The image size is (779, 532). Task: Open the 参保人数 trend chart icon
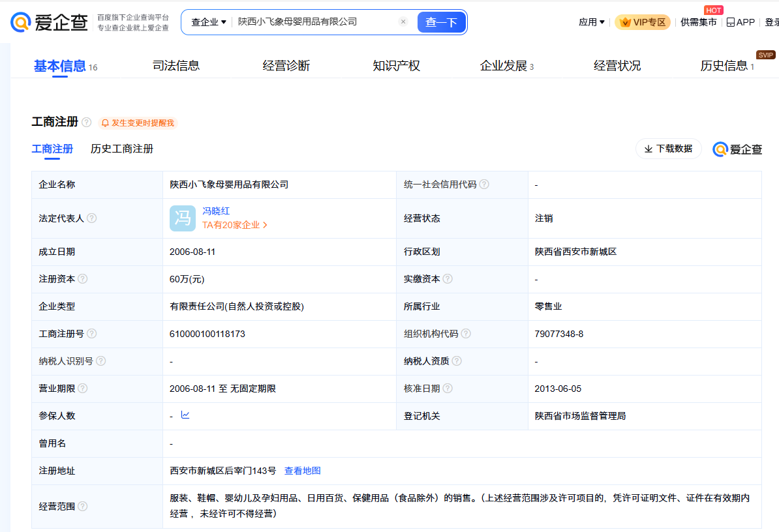[x=185, y=415]
